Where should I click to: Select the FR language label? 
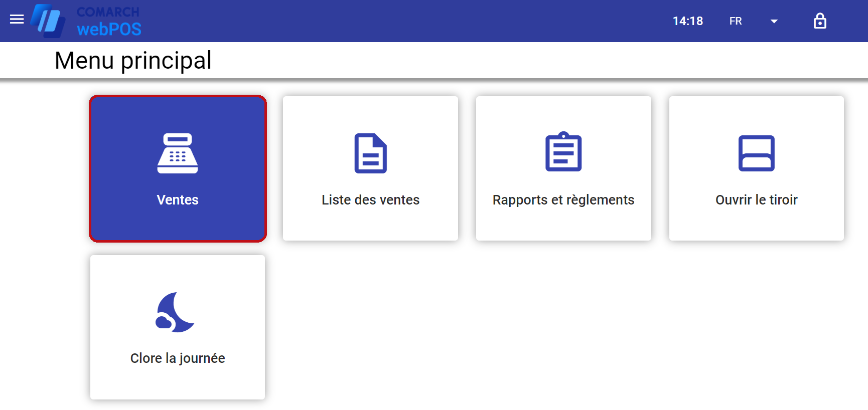pyautogui.click(x=736, y=21)
